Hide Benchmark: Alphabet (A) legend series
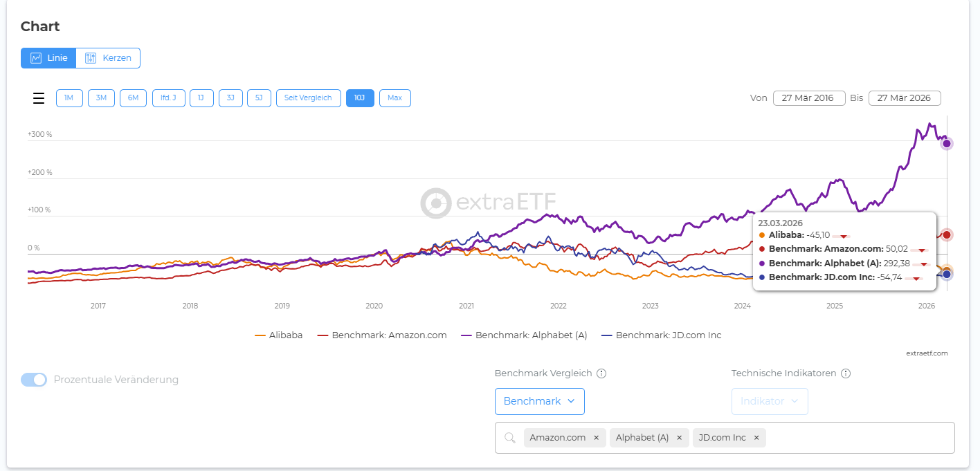980x471 pixels. (x=524, y=335)
